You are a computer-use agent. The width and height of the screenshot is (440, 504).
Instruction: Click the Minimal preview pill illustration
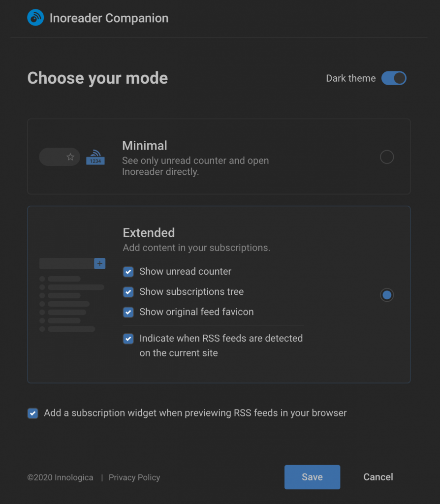pyautogui.click(x=60, y=157)
